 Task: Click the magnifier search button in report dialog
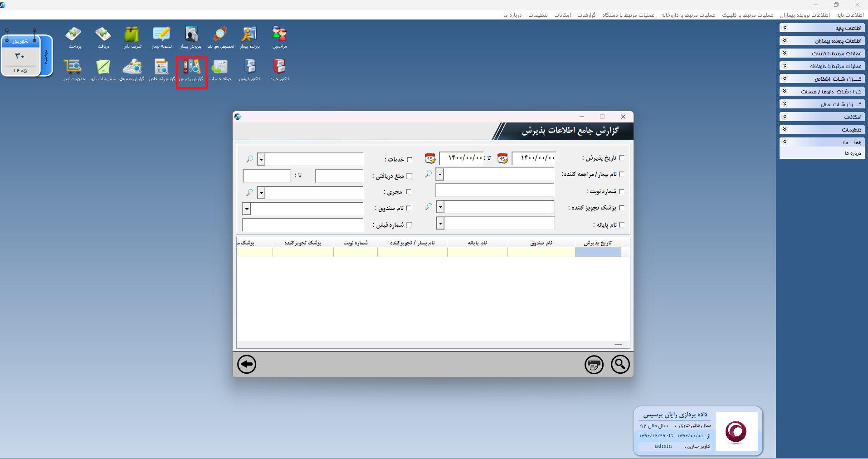(620, 364)
